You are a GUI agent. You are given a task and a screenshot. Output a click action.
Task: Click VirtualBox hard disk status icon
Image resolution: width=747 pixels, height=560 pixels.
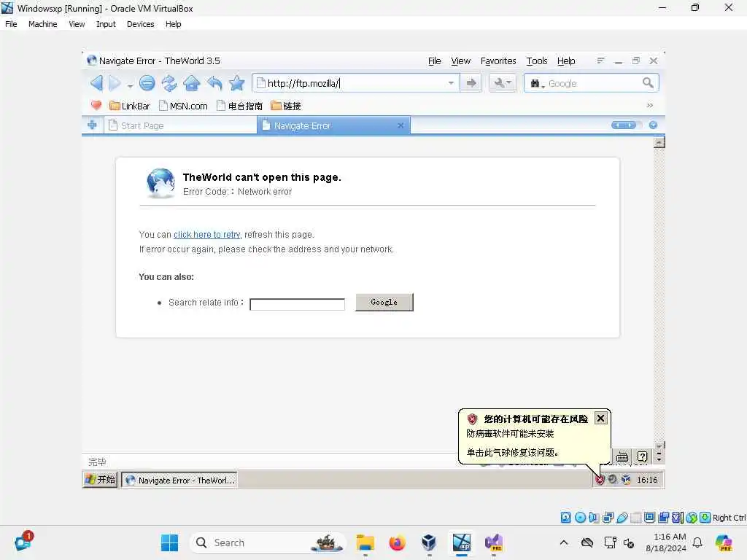[565, 518]
